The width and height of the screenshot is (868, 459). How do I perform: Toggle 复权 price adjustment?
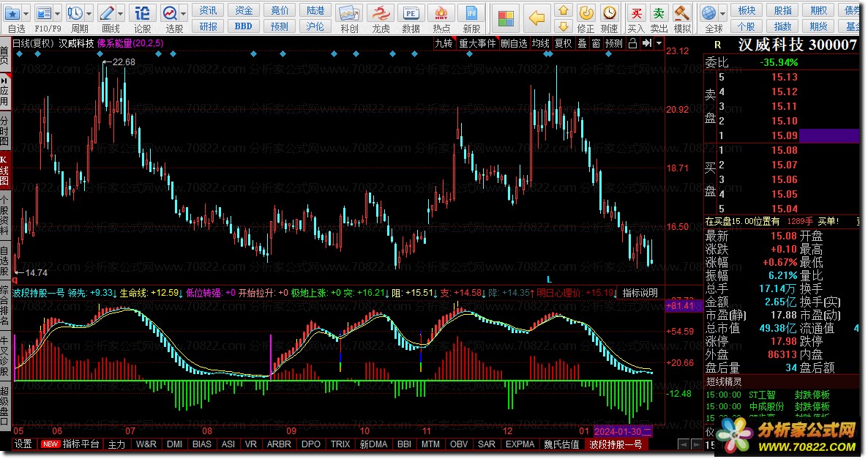tap(563, 43)
